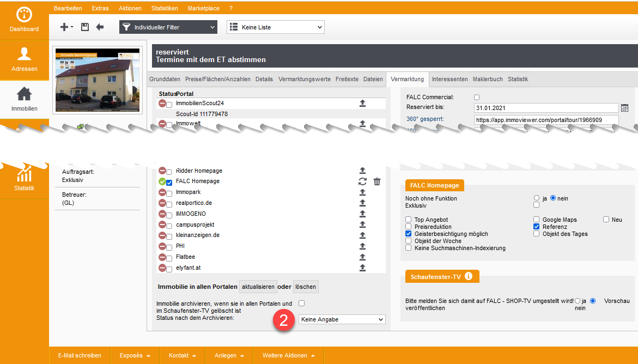
Task: Switch to the Interessenten tab
Action: tap(449, 79)
